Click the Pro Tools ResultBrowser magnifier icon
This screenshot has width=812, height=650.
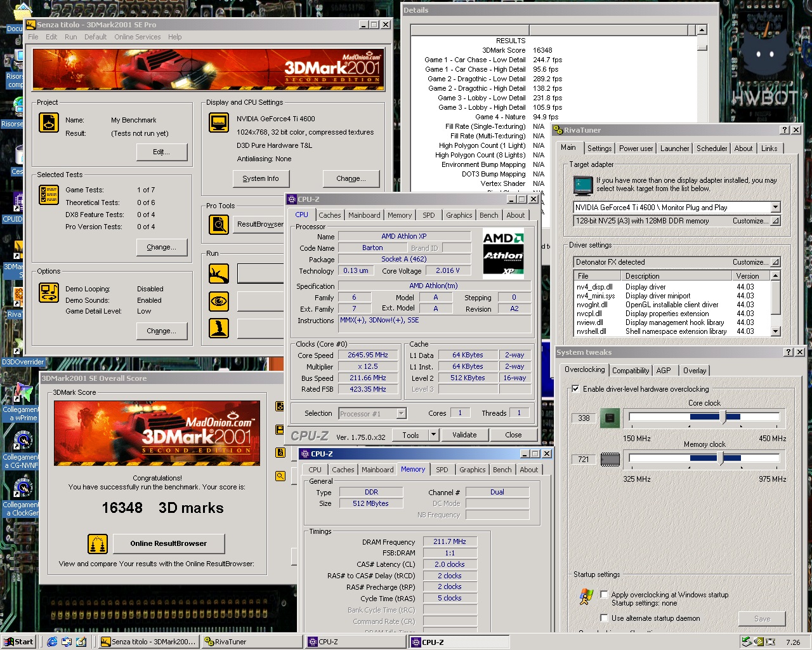(219, 224)
